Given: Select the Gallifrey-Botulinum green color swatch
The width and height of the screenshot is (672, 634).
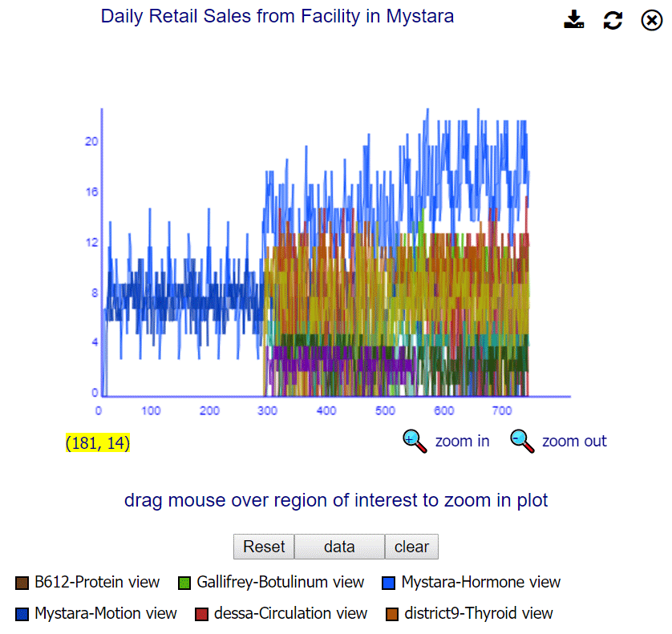Looking at the screenshot, I should (x=184, y=583).
